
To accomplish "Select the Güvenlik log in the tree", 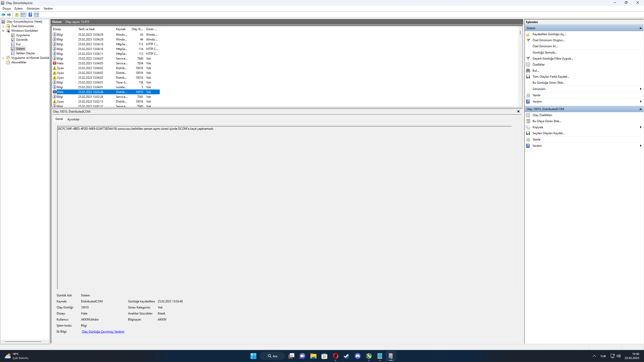I will coord(22,40).
